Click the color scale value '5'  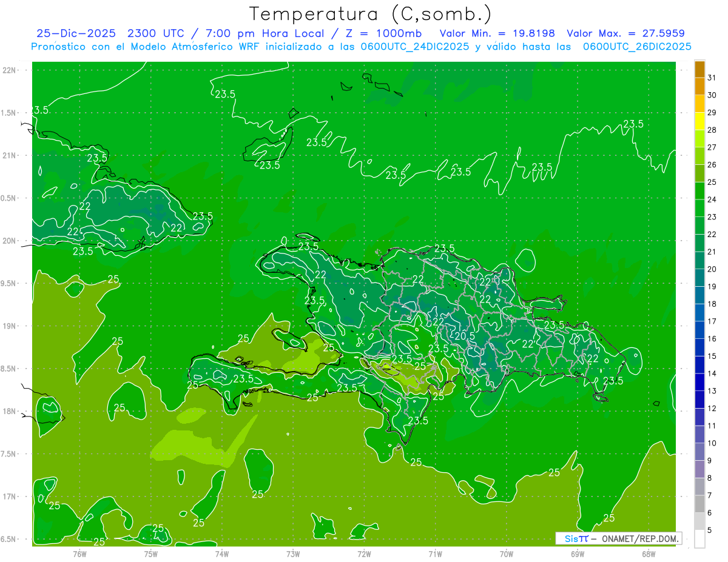[710, 530]
